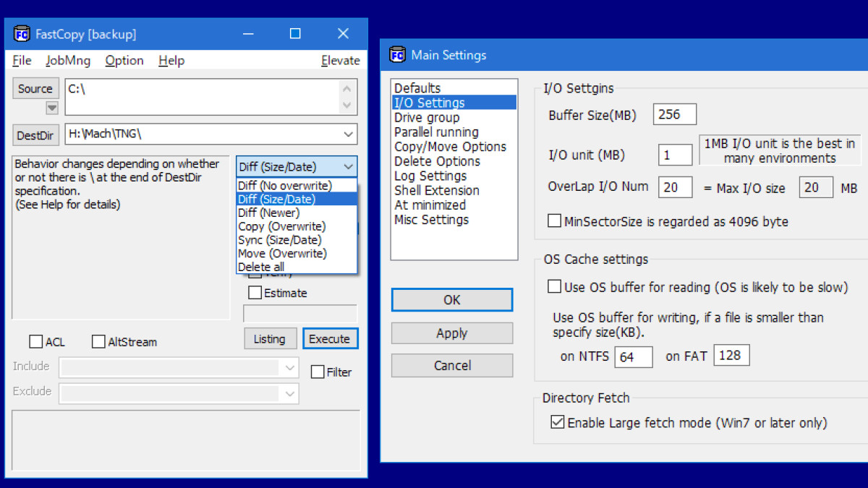868x488 pixels.
Task: Click Cancel in Main Settings
Action: [x=452, y=366]
